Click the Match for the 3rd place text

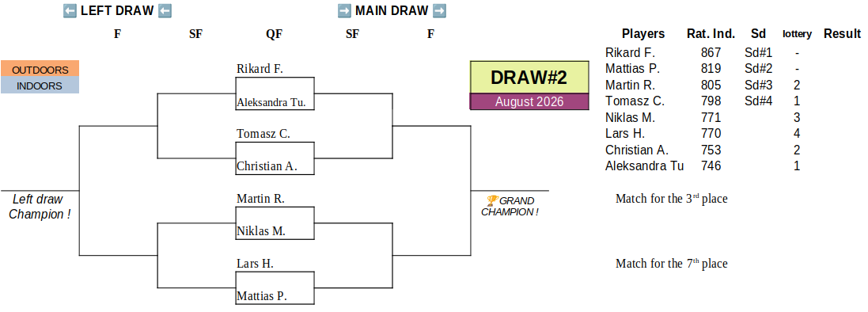pos(672,199)
